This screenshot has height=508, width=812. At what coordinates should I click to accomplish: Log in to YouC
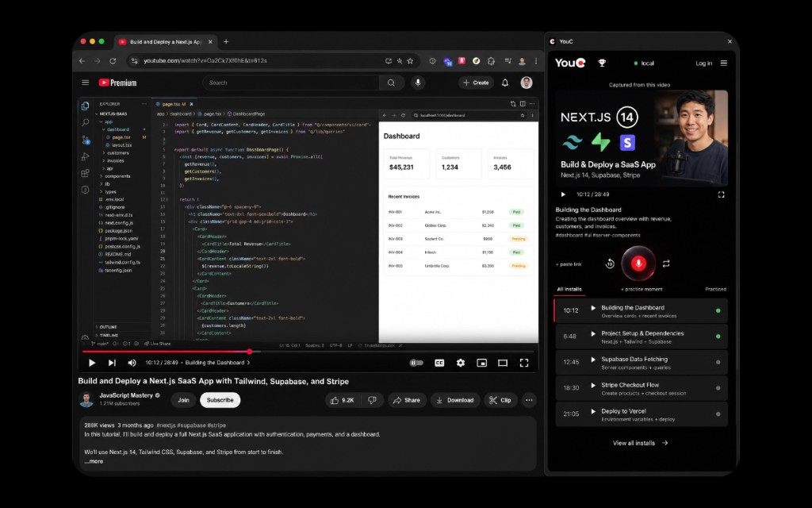pyautogui.click(x=704, y=63)
